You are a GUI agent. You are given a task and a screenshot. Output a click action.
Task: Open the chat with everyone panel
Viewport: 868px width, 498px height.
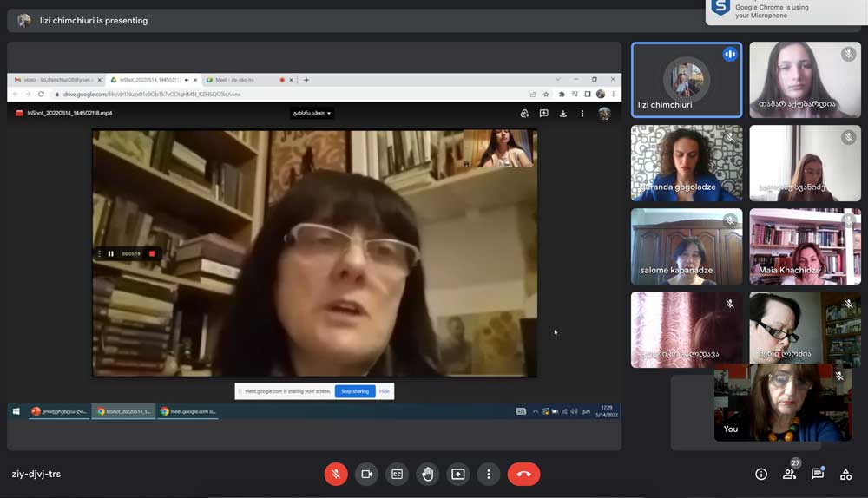pos(817,474)
